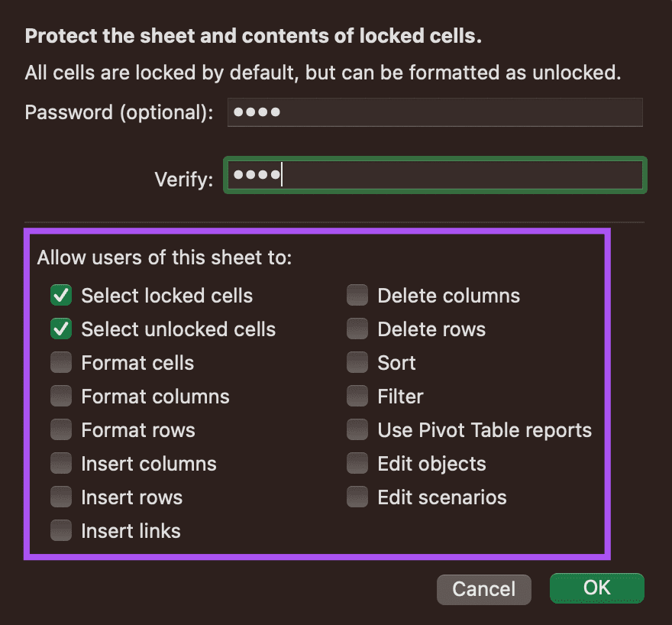Allow Insert links option
672x625 pixels.
click(x=61, y=531)
